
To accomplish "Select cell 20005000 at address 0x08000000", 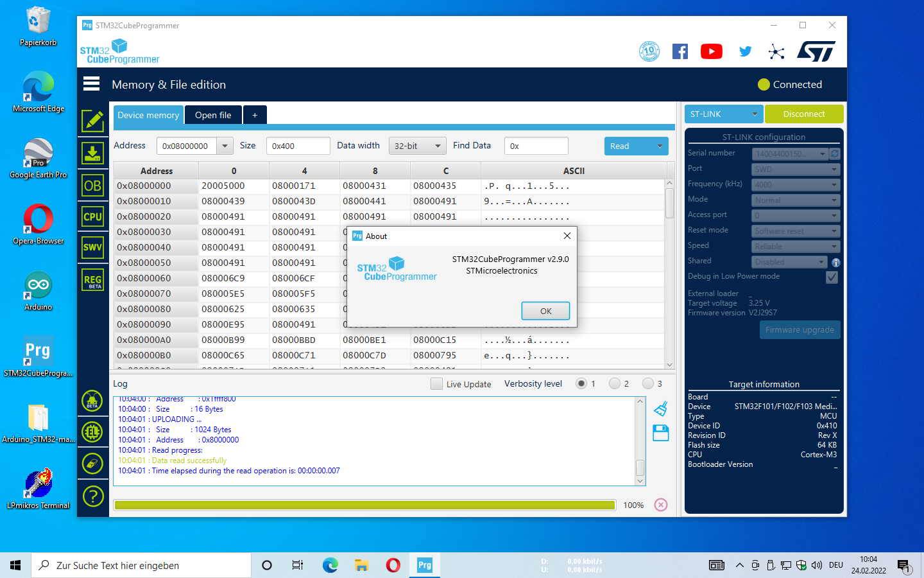I will pos(234,186).
